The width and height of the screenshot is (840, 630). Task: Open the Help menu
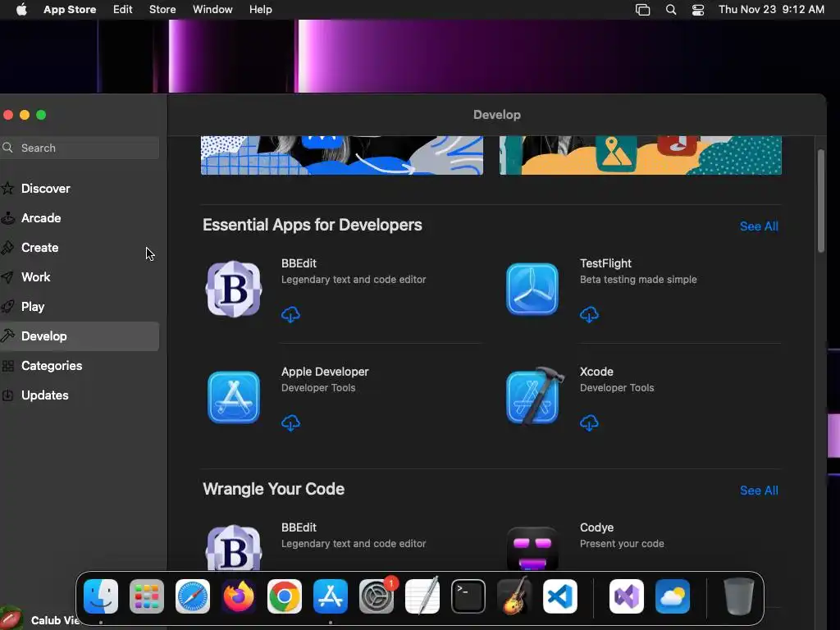click(x=260, y=10)
